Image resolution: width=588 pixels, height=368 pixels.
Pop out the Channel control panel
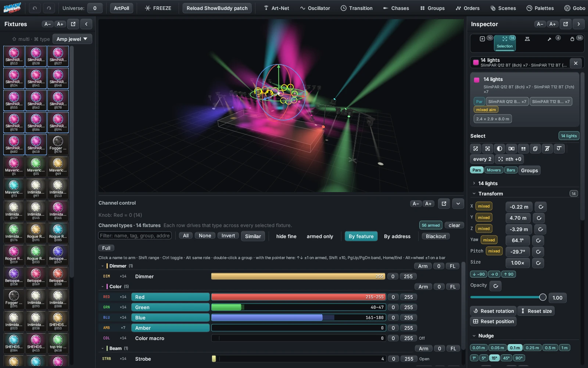(444, 204)
